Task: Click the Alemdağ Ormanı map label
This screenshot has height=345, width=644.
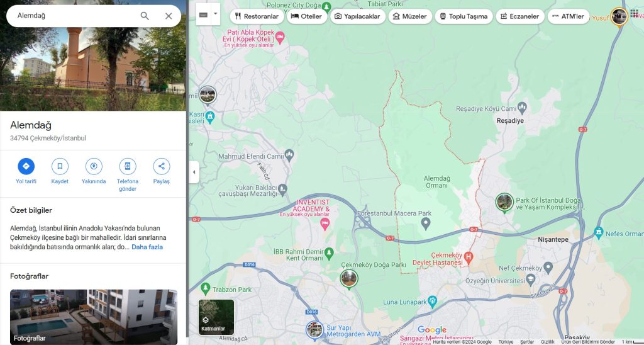Action: click(436, 182)
